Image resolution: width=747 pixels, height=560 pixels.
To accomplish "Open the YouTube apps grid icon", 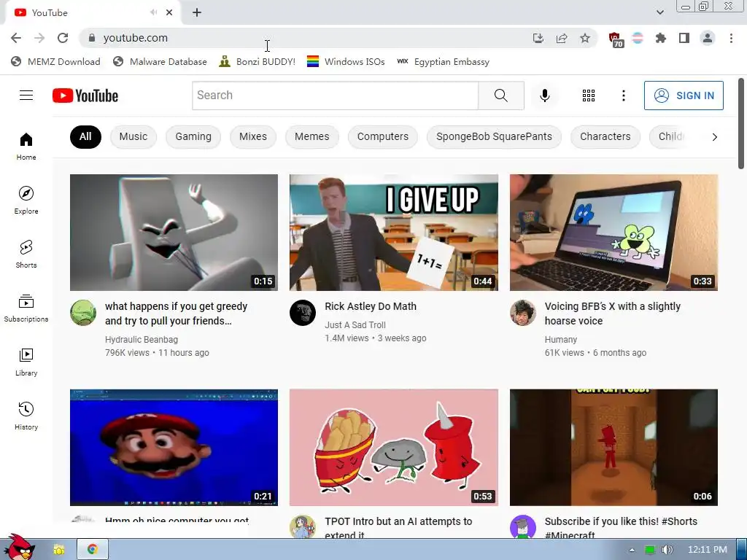I will click(589, 96).
